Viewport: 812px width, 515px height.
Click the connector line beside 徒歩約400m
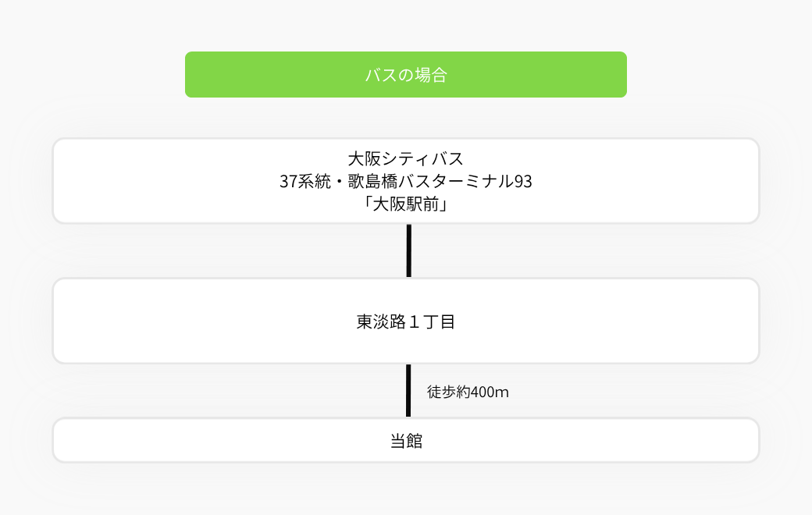coord(408,390)
